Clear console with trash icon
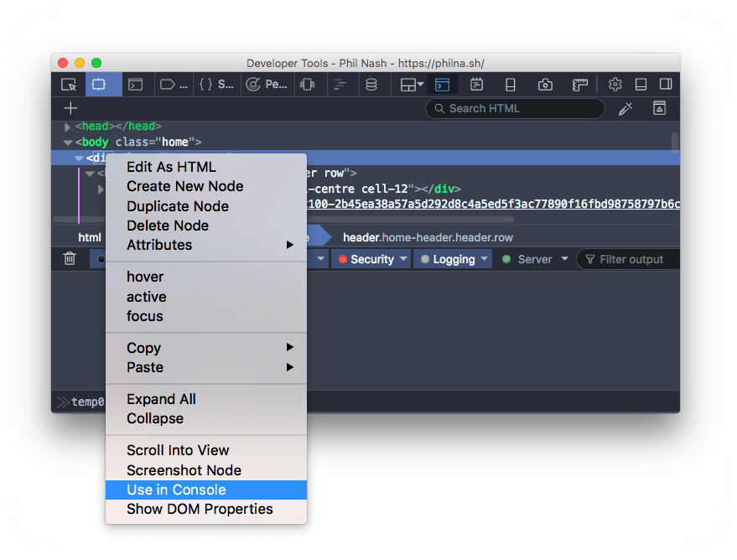 [x=70, y=258]
